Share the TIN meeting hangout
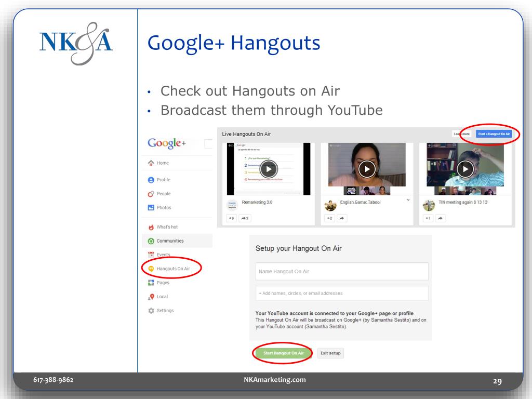The image size is (532, 399). click(440, 218)
